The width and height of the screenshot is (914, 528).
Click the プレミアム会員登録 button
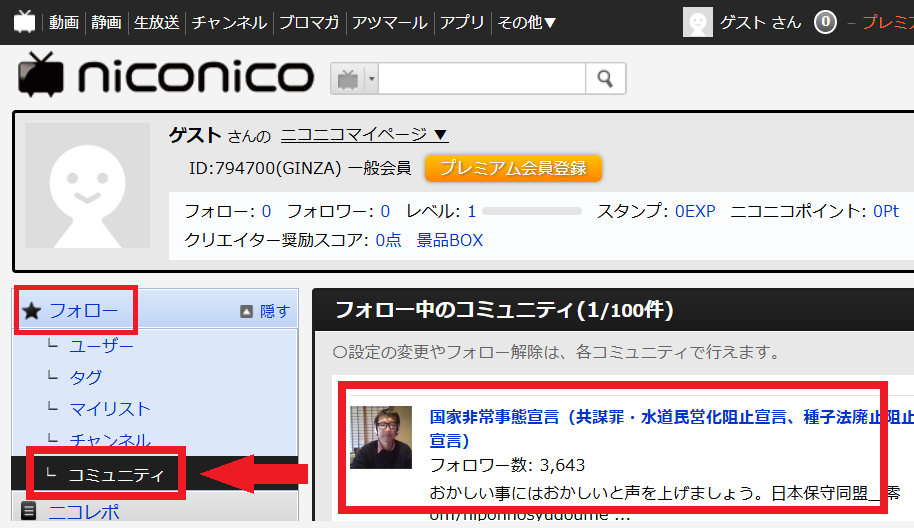(513, 168)
